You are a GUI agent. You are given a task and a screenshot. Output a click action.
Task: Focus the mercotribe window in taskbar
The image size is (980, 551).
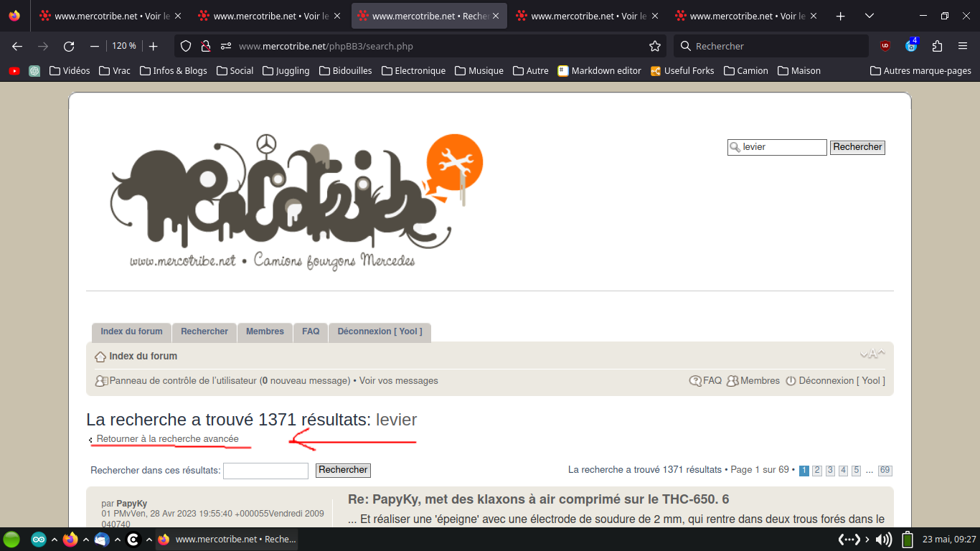tap(226, 540)
